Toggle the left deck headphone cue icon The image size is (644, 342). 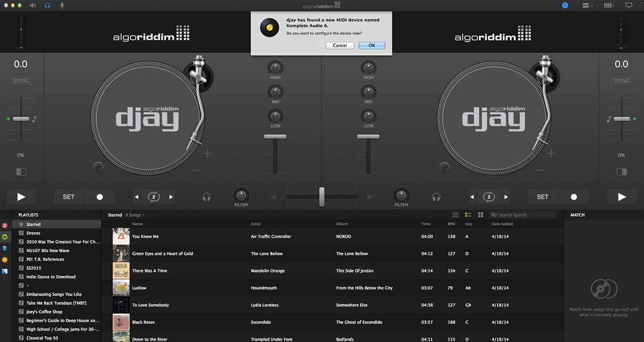pos(206,197)
